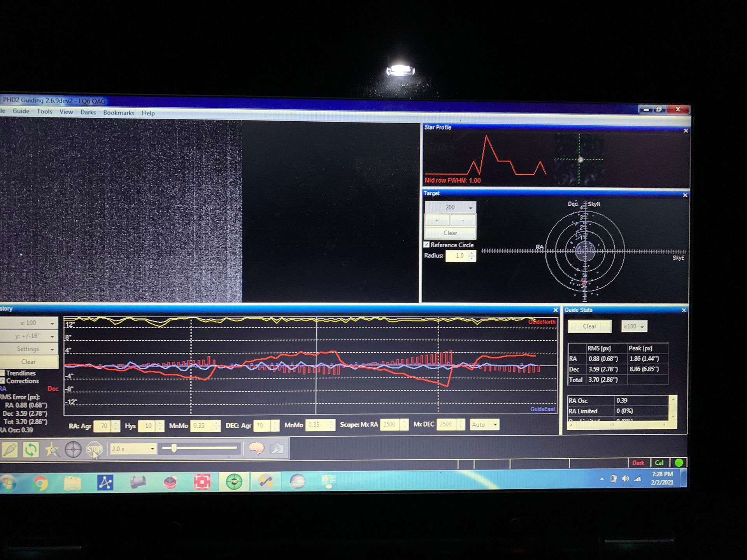Screen dimensions: 747x560
Task: Click the DEC Agr value field
Action: (261, 425)
